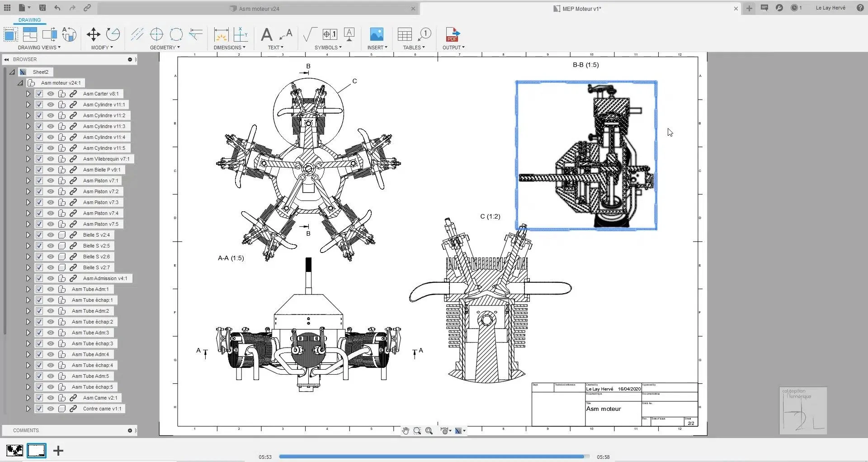Uncheck the Asm Carter v8:1 checkbox

(39, 94)
